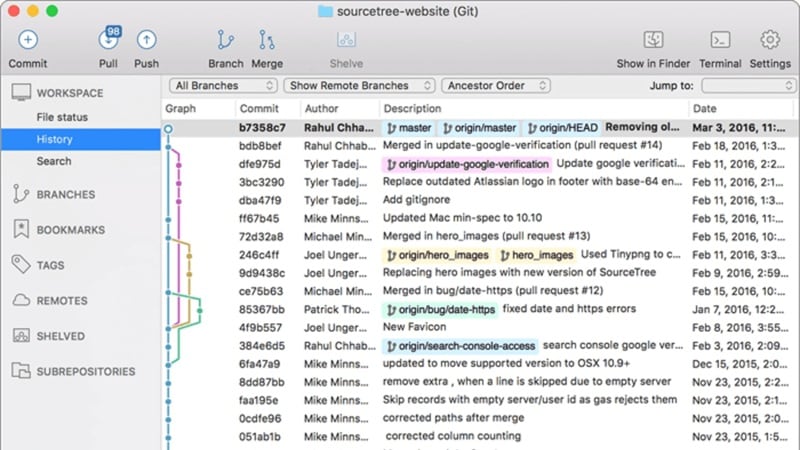Click the Commit toolbar icon
This screenshot has height=450, width=800.
(28, 40)
